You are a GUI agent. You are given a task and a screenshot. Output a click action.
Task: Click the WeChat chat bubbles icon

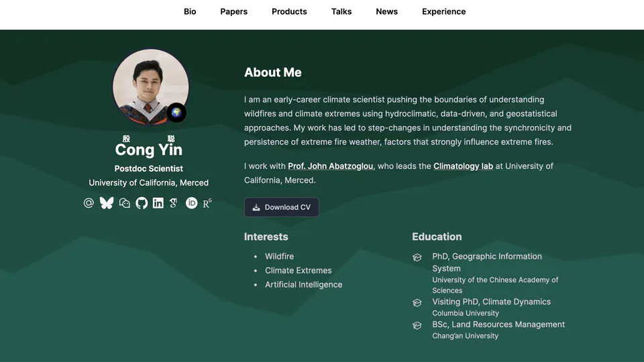click(x=124, y=203)
